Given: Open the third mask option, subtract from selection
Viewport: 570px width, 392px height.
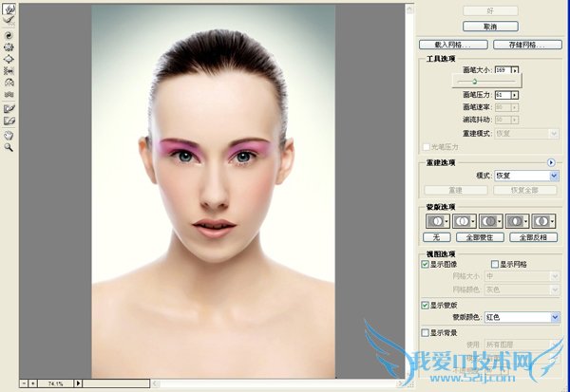Looking at the screenshot, I should point(491,221).
